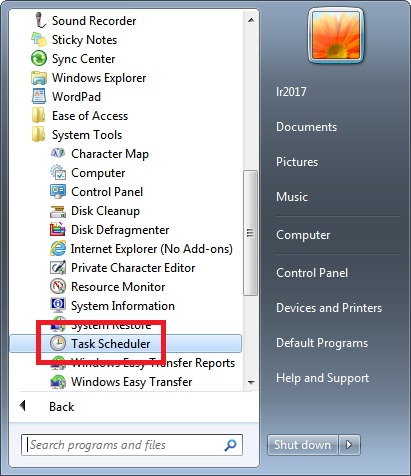The image size is (411, 476).
Task: Open Disk Defragmenter icon
Action: tap(58, 230)
